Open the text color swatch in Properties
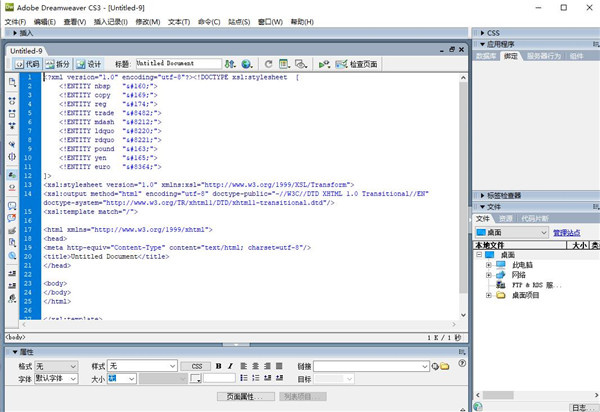This screenshot has width=600, height=412. pyautogui.click(x=196, y=379)
